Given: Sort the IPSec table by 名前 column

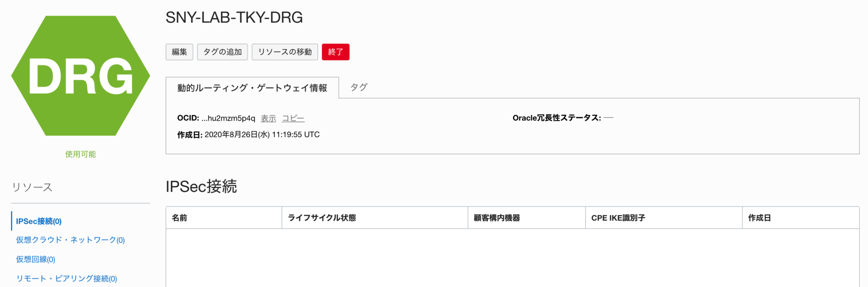Looking at the screenshot, I should pyautogui.click(x=181, y=218).
